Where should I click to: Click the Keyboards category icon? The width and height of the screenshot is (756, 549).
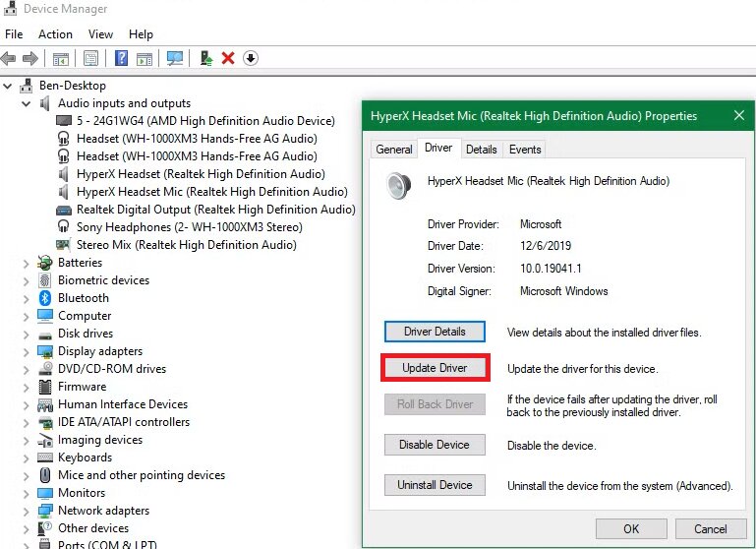(x=45, y=457)
